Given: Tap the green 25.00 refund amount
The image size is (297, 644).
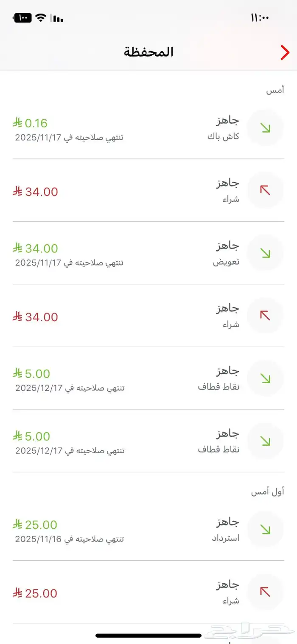Looking at the screenshot, I should [35, 525].
